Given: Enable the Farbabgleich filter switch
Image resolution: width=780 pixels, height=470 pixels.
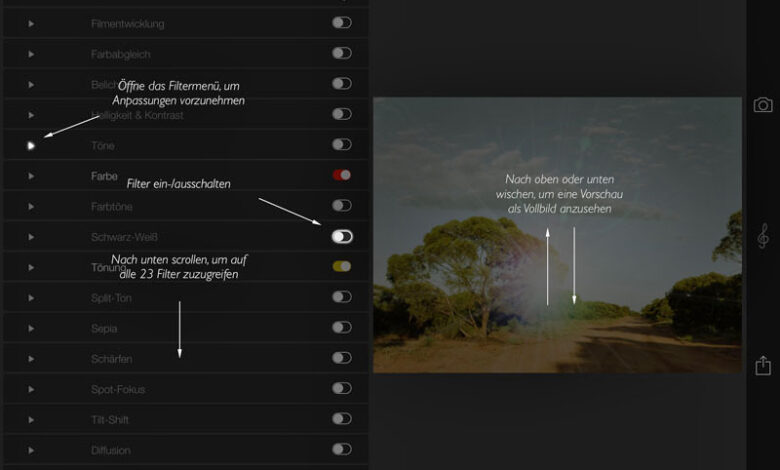Looking at the screenshot, I should click(x=342, y=53).
